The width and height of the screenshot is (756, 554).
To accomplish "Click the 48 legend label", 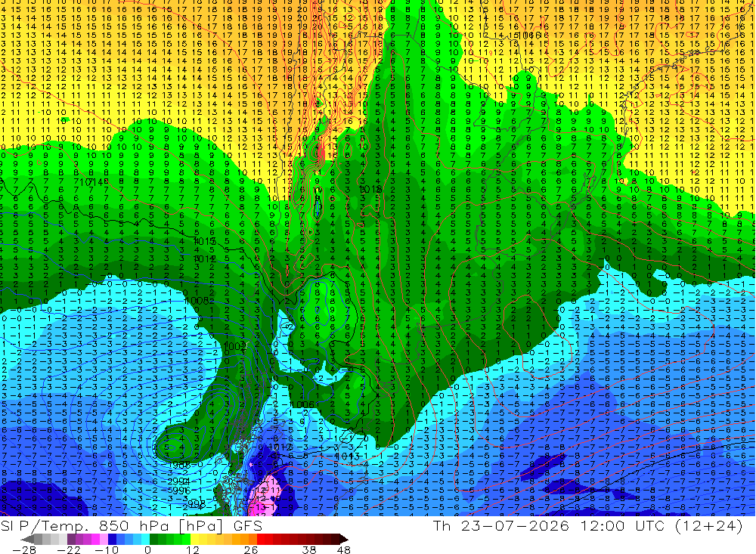I will tap(343, 549).
